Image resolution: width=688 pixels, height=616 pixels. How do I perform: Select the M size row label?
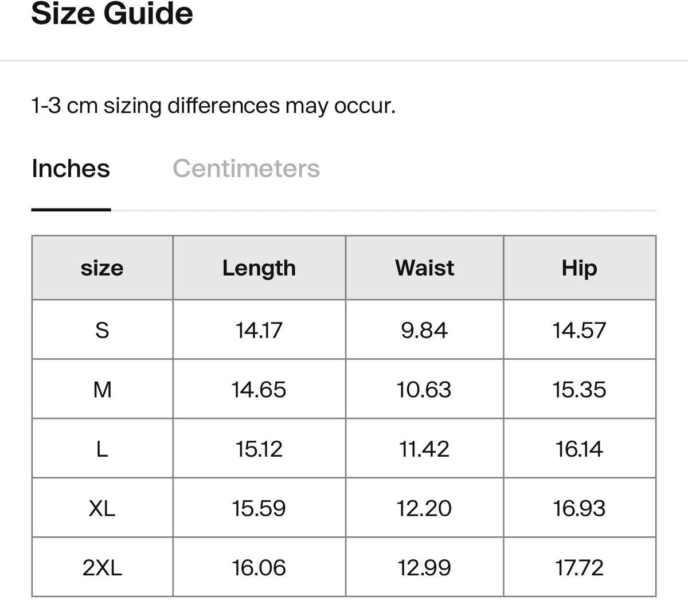tap(102, 390)
